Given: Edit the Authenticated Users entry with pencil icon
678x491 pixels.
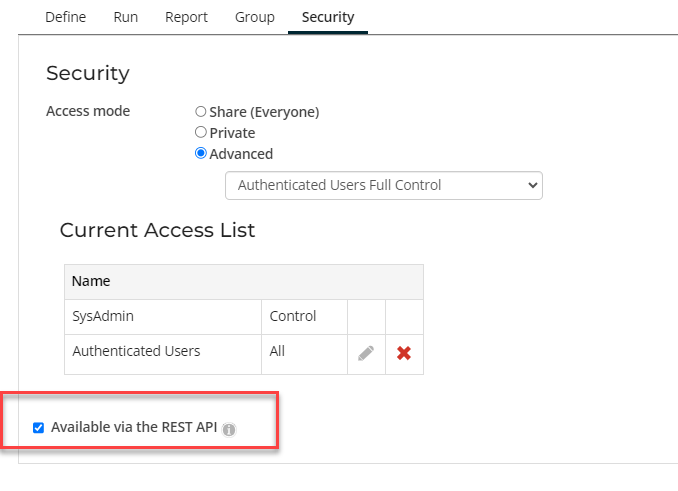Looking at the screenshot, I should (366, 353).
